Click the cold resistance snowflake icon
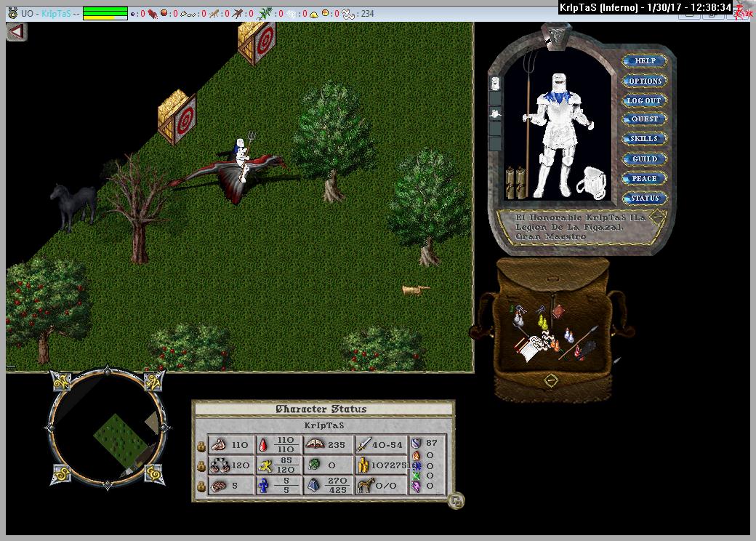The image size is (756, 541). (417, 466)
